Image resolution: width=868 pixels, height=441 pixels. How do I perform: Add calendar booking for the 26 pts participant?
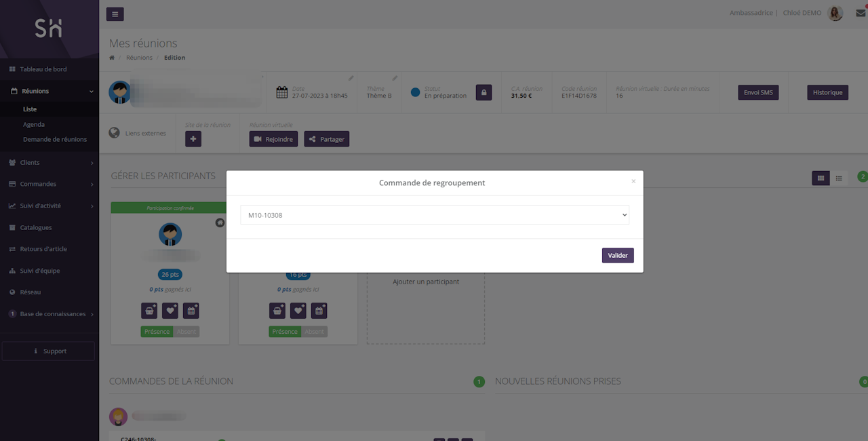click(x=191, y=311)
